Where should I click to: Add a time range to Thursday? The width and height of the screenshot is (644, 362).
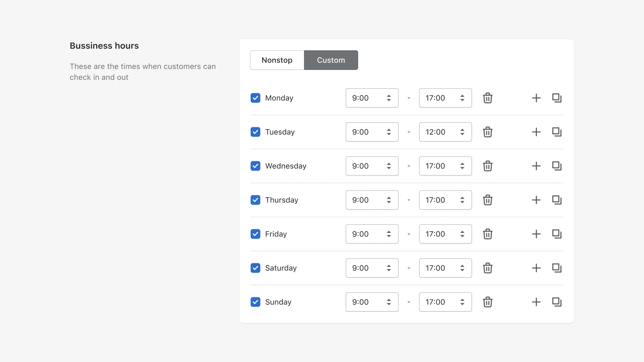[536, 200]
